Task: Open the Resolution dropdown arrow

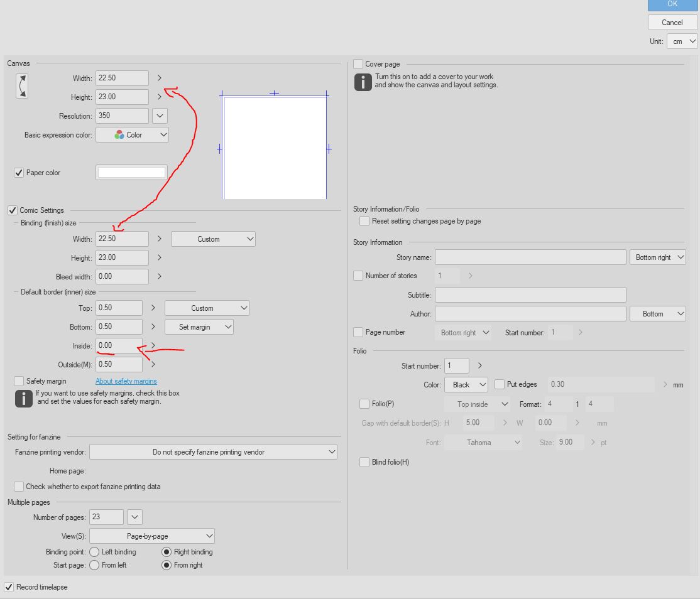Action: pyautogui.click(x=160, y=116)
